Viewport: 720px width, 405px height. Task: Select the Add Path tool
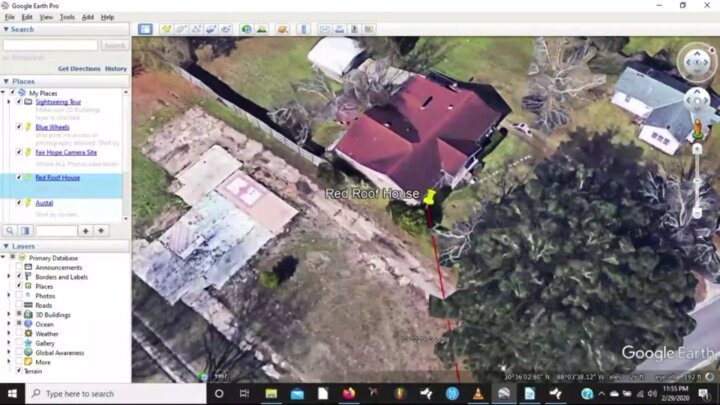point(196,29)
